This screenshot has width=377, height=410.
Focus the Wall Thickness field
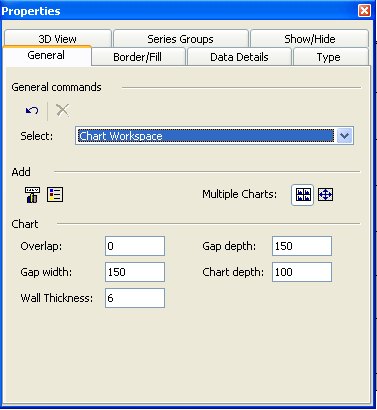pyautogui.click(x=135, y=298)
